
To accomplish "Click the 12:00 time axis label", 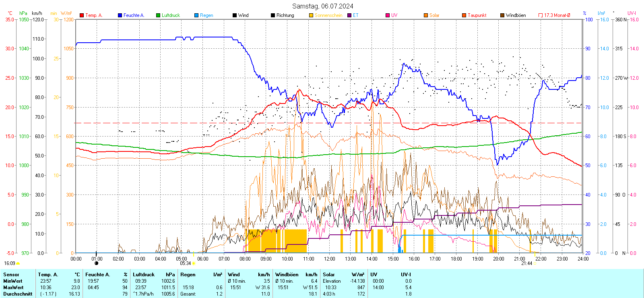I will [329, 259].
